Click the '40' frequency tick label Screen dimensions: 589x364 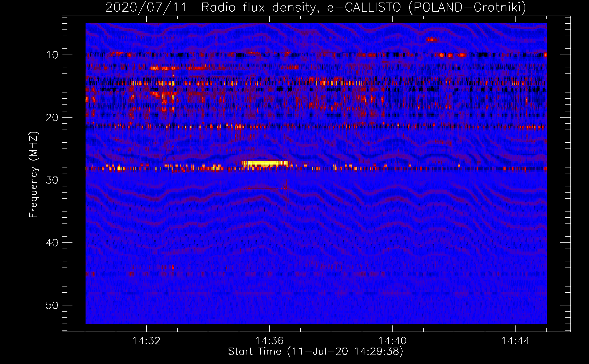pyautogui.click(x=52, y=243)
